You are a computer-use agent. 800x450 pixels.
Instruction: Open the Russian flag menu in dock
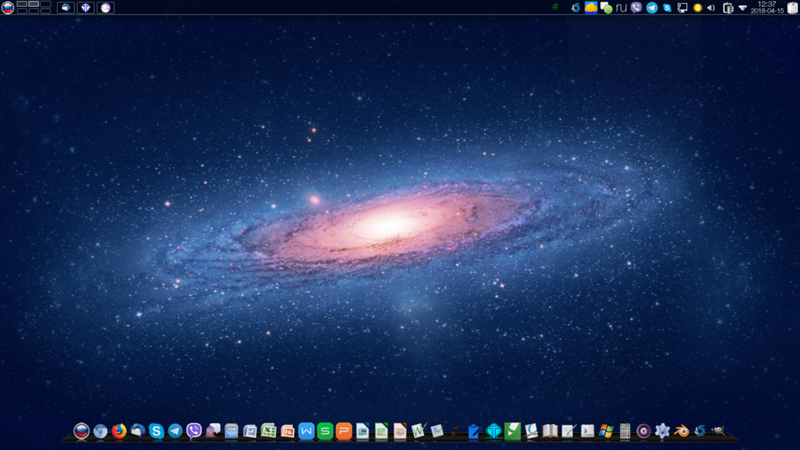click(81, 431)
